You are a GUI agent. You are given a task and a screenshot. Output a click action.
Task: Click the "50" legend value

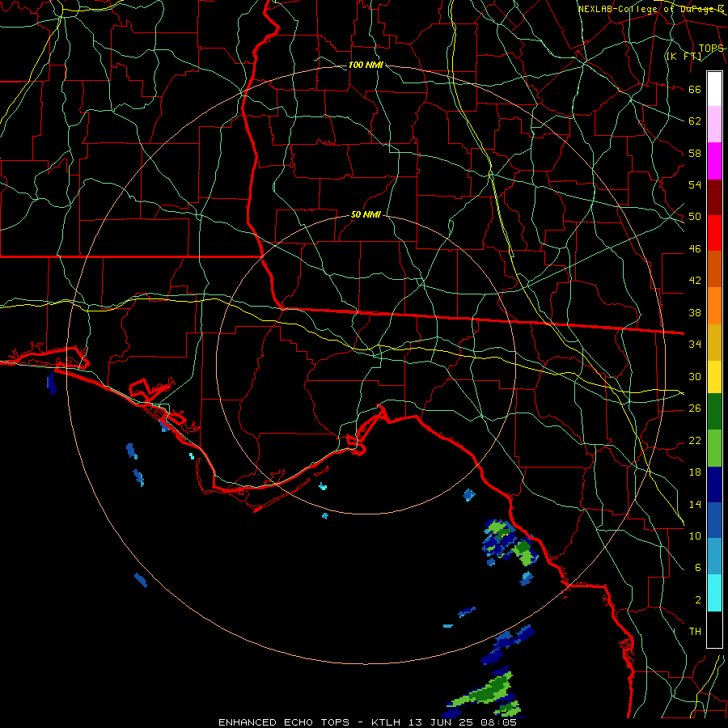coord(695,216)
